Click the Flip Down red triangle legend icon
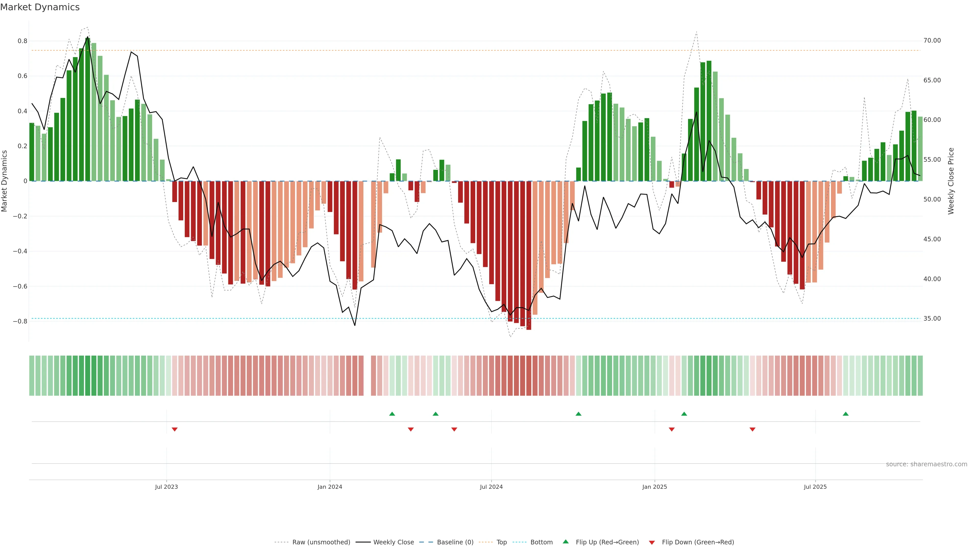The width and height of the screenshot is (980, 551). [x=652, y=542]
